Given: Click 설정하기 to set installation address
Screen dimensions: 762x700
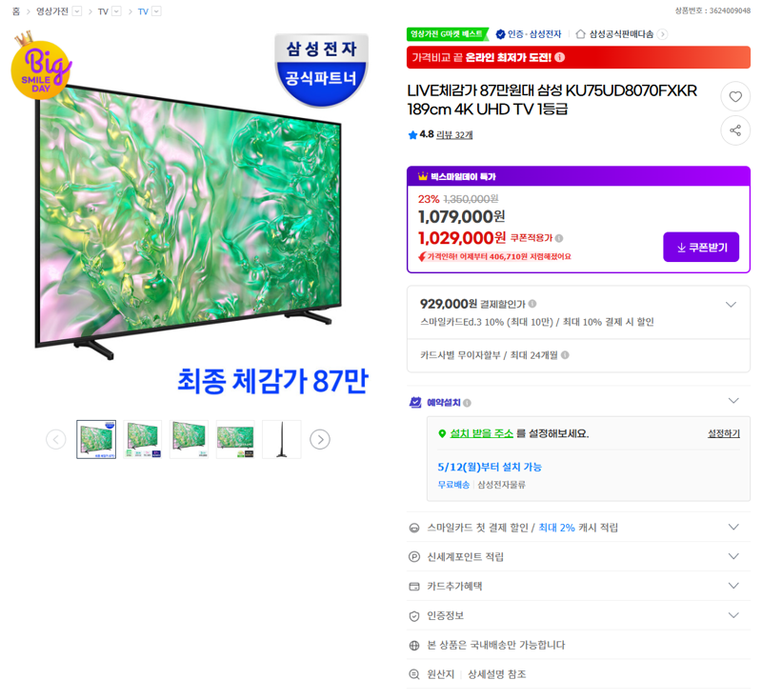Looking at the screenshot, I should pos(724,433).
